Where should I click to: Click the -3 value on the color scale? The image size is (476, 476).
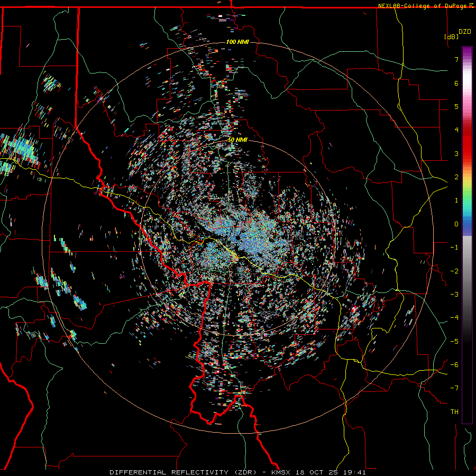[454, 294]
